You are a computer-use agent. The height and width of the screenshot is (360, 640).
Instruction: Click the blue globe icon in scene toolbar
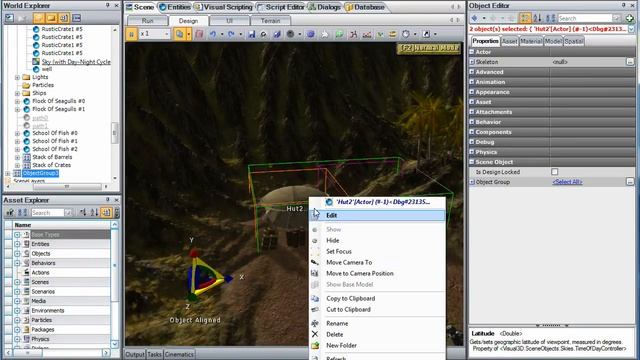(310, 34)
